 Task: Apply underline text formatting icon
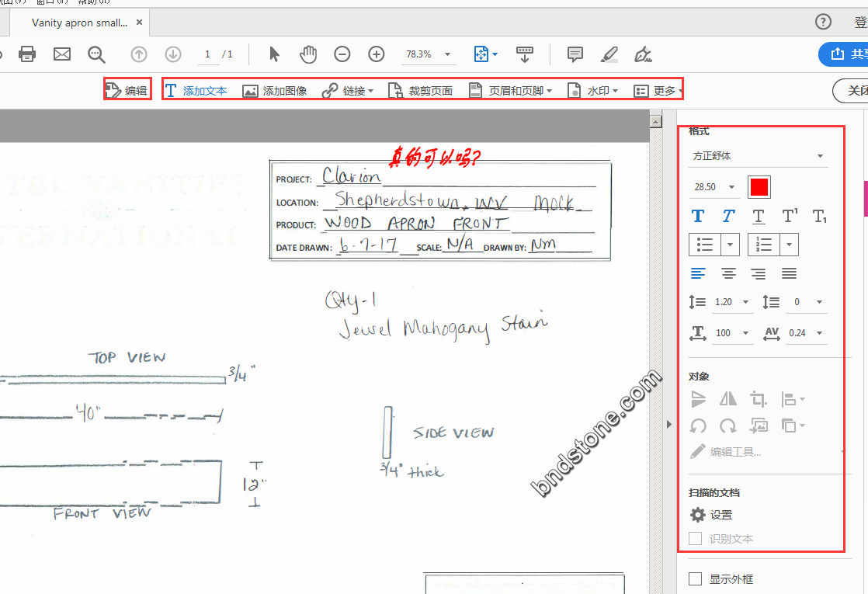coord(759,217)
